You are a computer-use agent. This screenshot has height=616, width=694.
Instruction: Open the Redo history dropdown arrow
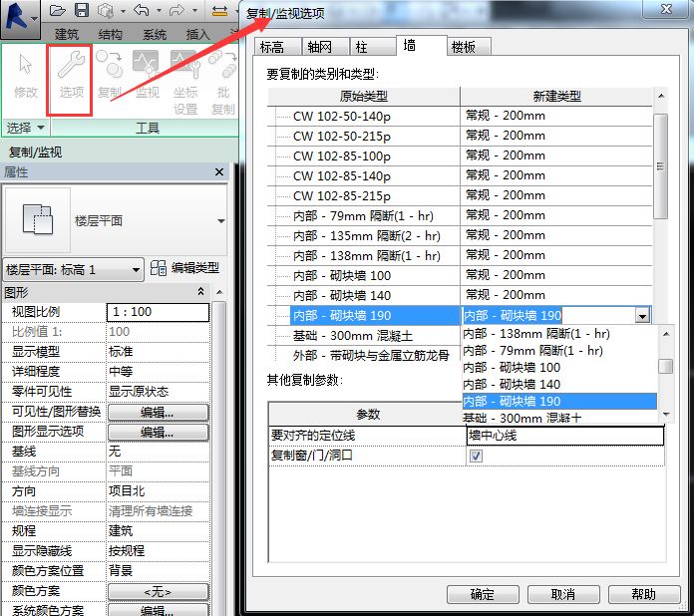click(194, 10)
